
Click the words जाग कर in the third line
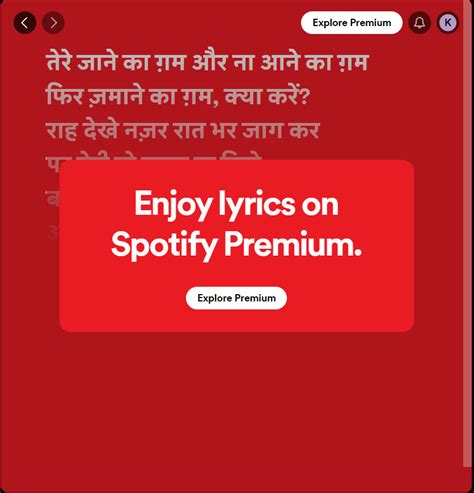[x=281, y=130]
